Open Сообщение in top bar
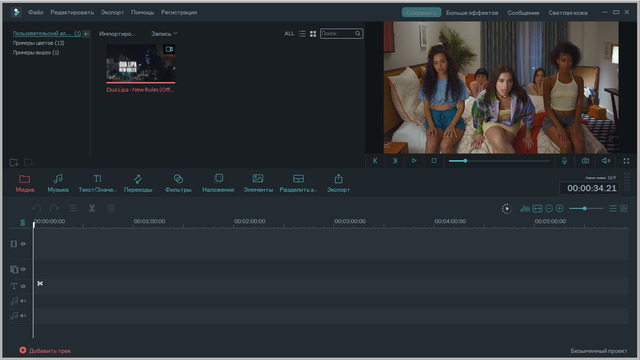Screen dimensions: 640x360 523,13
